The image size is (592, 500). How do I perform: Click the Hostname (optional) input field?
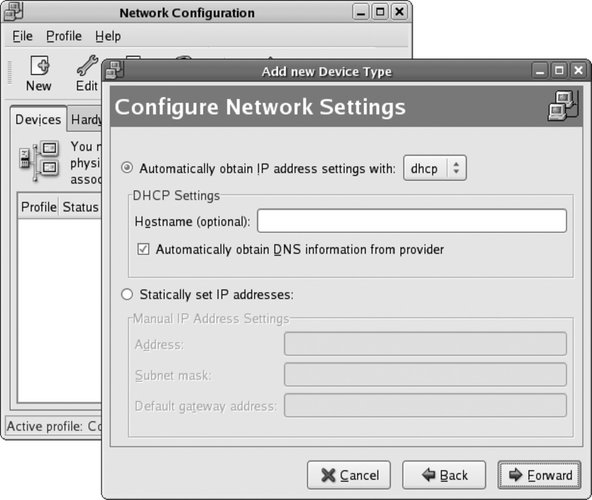pyautogui.click(x=412, y=221)
